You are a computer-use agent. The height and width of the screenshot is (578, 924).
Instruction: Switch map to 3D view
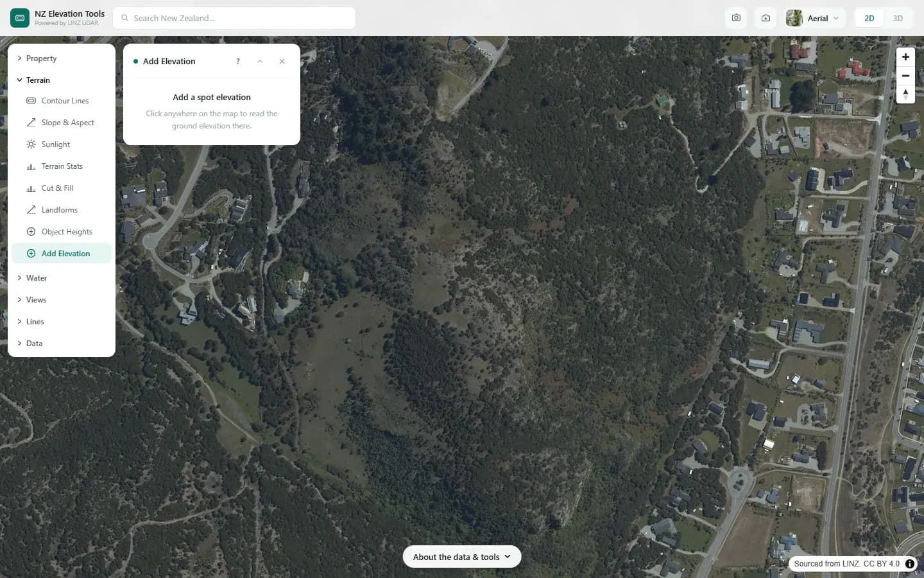coord(898,18)
